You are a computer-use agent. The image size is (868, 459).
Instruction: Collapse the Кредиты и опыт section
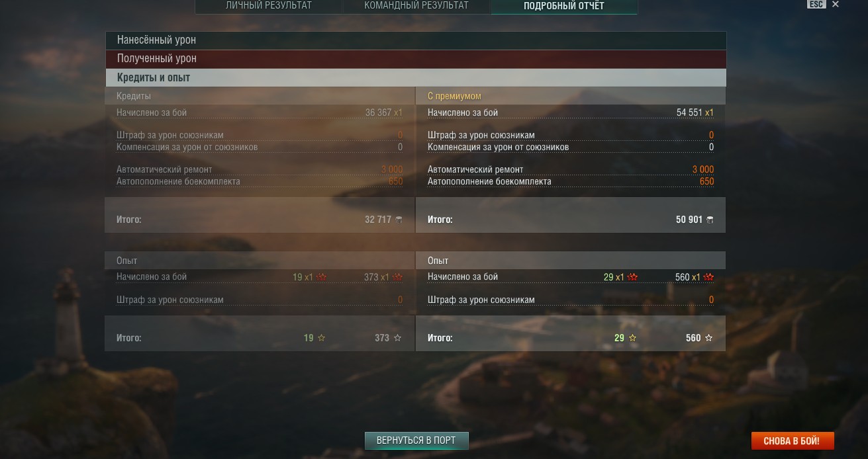(416, 77)
